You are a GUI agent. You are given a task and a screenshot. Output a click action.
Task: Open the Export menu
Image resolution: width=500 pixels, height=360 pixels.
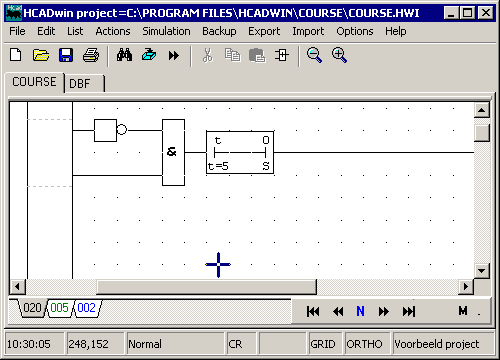click(264, 31)
